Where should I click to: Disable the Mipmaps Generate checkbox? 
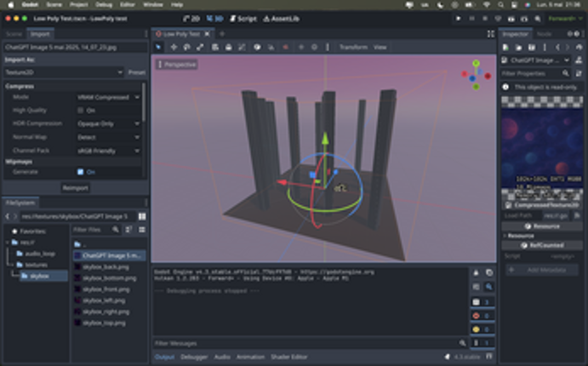[81, 171]
